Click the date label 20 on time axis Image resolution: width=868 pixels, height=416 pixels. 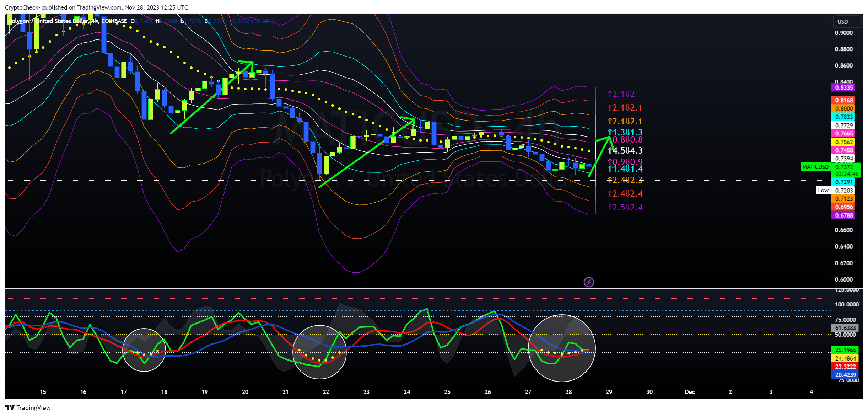[x=245, y=391]
